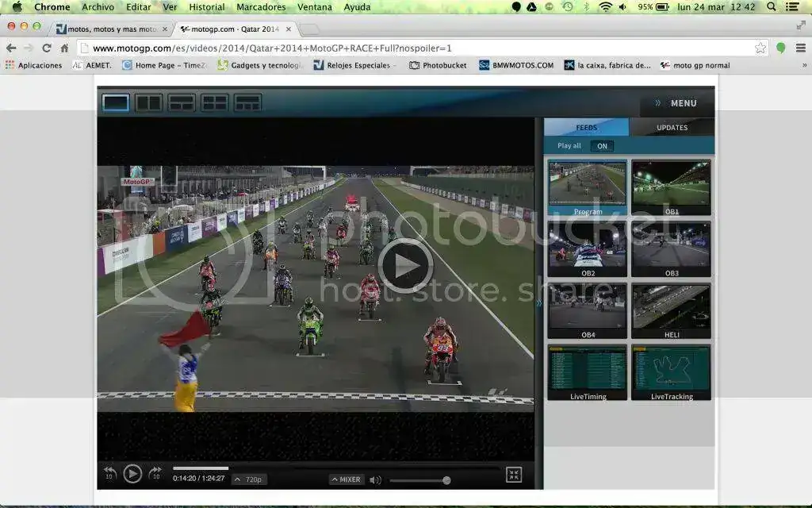This screenshot has height=508, width=812.
Task: Toggle fullscreen mode in the player
Action: [x=514, y=475]
